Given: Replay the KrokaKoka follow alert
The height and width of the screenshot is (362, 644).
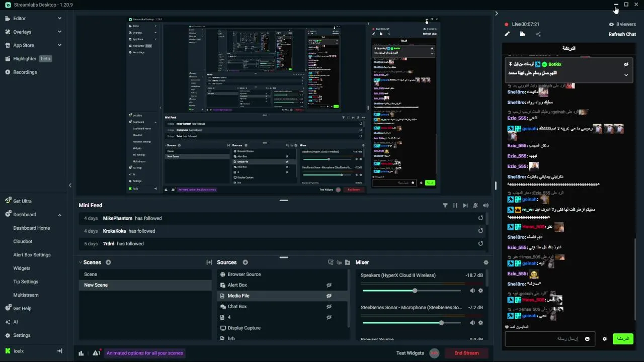Looking at the screenshot, I should pos(480,231).
